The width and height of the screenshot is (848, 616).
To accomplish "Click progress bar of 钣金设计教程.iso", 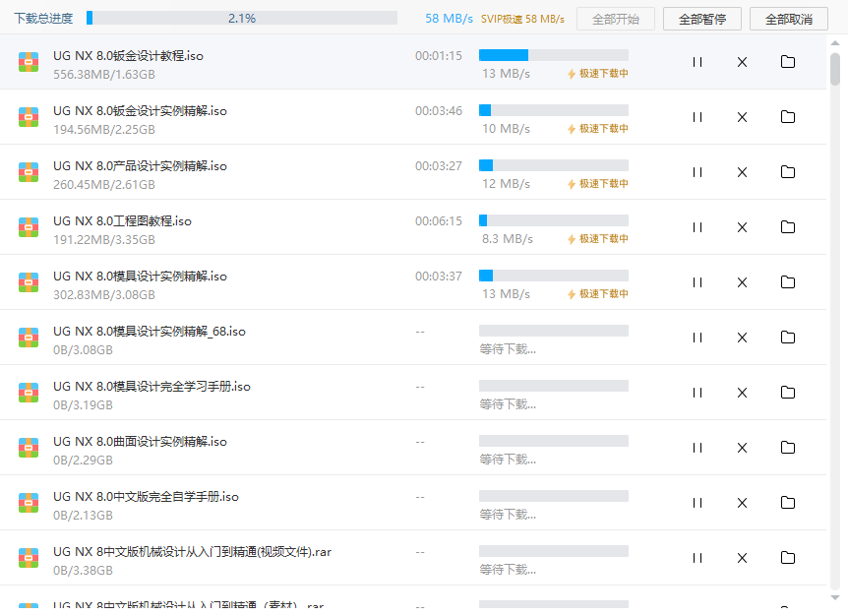I will click(554, 55).
